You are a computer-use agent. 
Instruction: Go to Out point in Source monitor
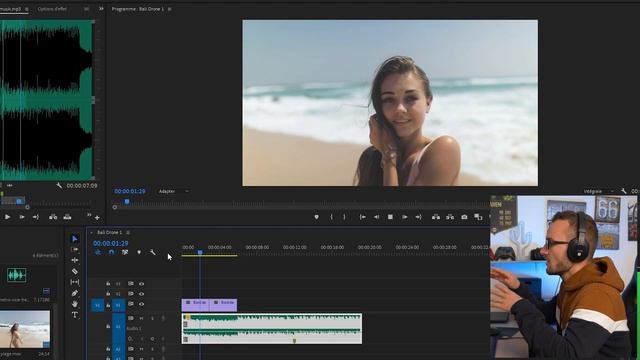pos(36,217)
